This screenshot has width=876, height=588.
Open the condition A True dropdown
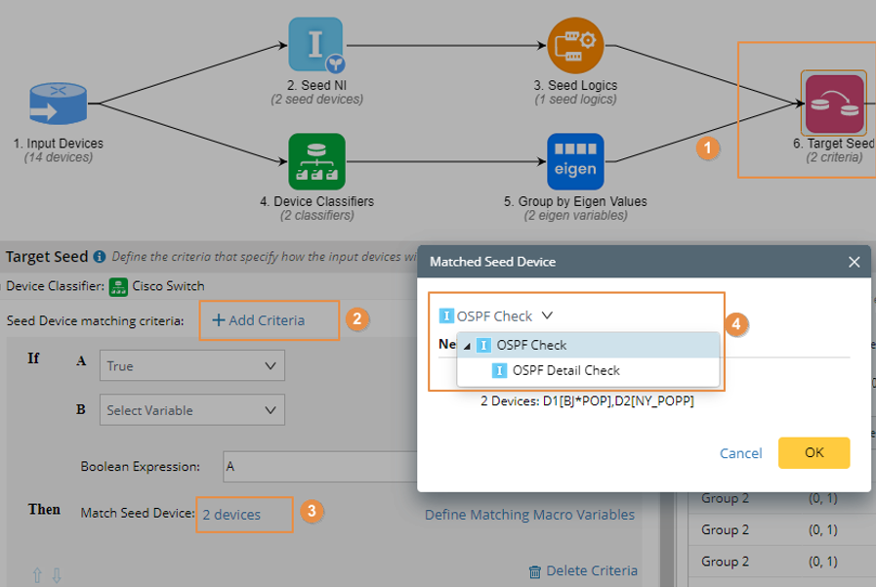tap(192, 366)
